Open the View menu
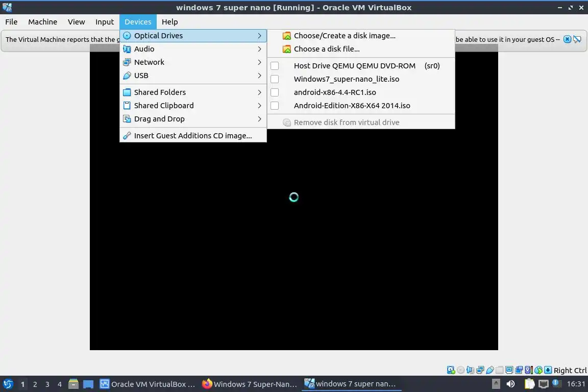This screenshot has width=588, height=392. (76, 22)
